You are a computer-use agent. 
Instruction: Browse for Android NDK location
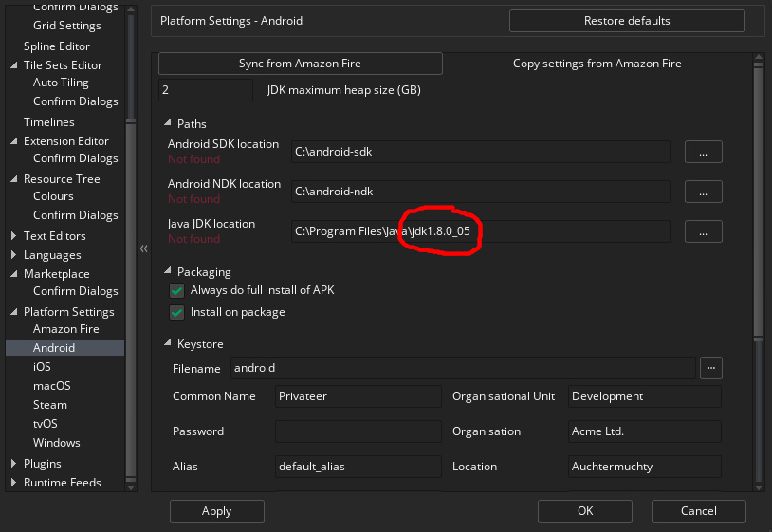pos(703,192)
